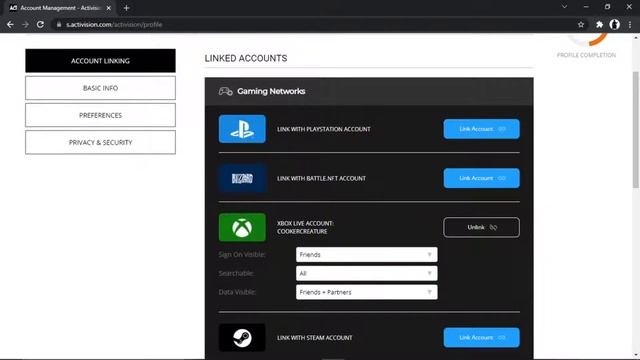Open the Sign On Visible dropdown
Screen dimensions: 640x360
pos(367,255)
